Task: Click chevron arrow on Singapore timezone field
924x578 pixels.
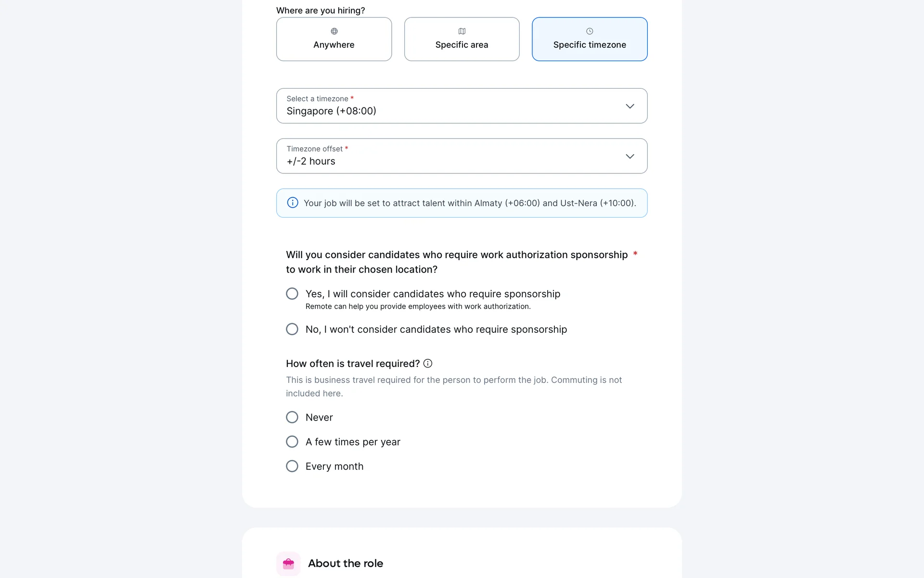Action: pos(629,106)
